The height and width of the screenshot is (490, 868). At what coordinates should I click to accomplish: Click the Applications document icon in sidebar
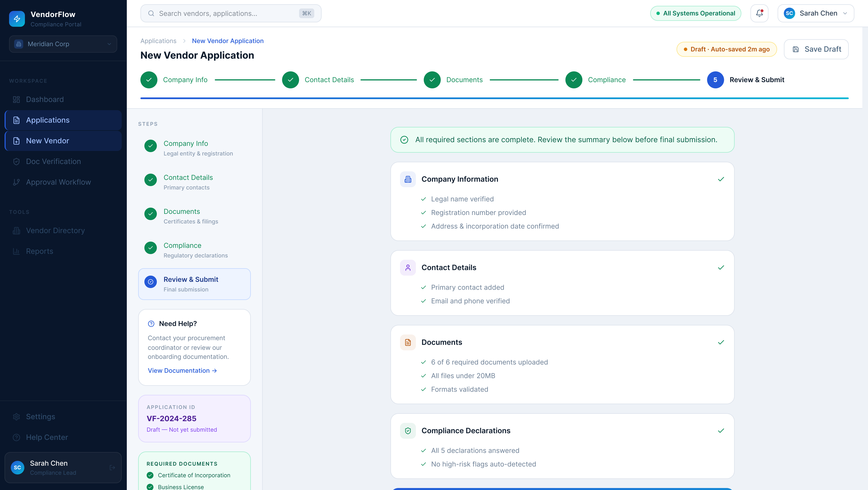point(16,120)
